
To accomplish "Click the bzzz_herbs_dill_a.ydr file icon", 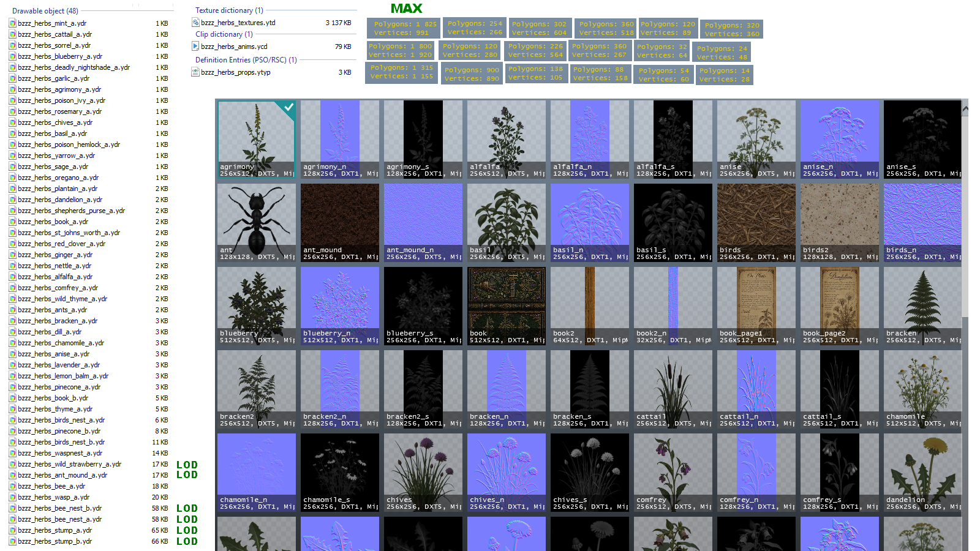I will [12, 332].
